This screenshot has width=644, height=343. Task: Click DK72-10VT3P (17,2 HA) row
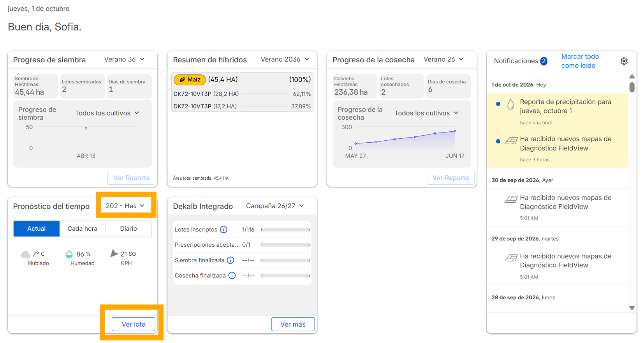click(242, 106)
